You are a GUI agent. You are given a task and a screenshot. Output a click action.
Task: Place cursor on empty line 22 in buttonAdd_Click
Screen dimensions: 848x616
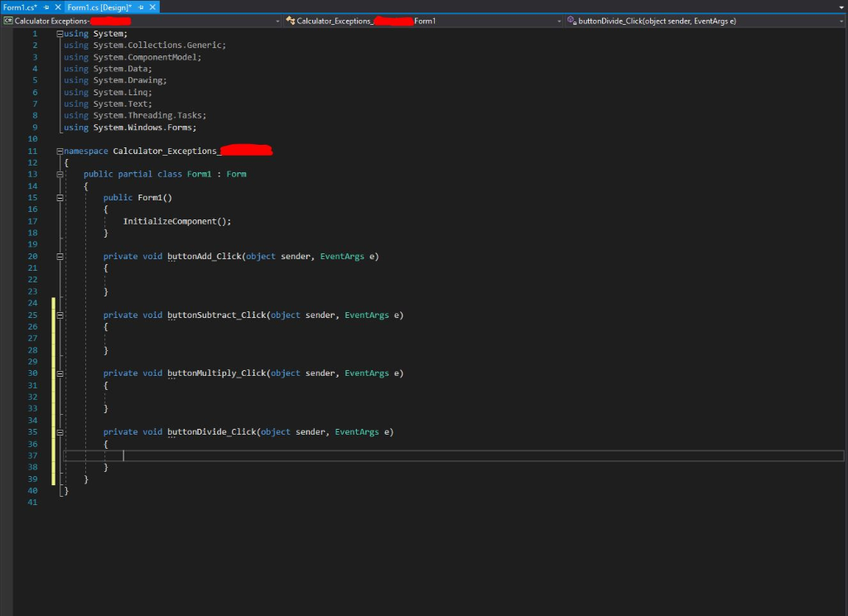point(453,280)
